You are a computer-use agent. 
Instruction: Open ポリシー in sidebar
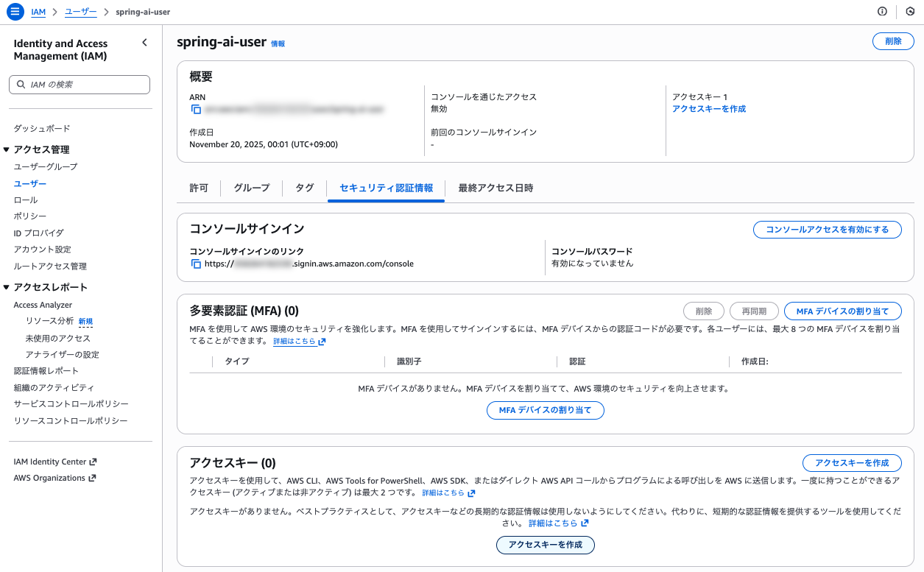coord(30,216)
